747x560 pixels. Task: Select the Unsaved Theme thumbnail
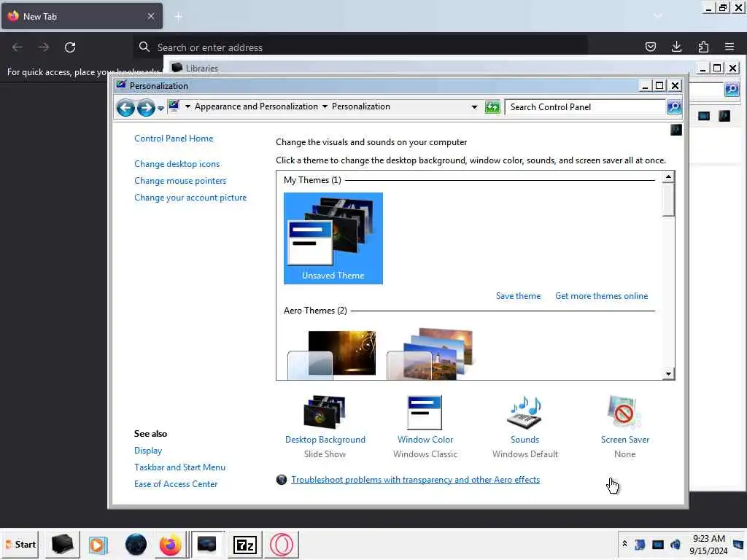[x=333, y=238]
